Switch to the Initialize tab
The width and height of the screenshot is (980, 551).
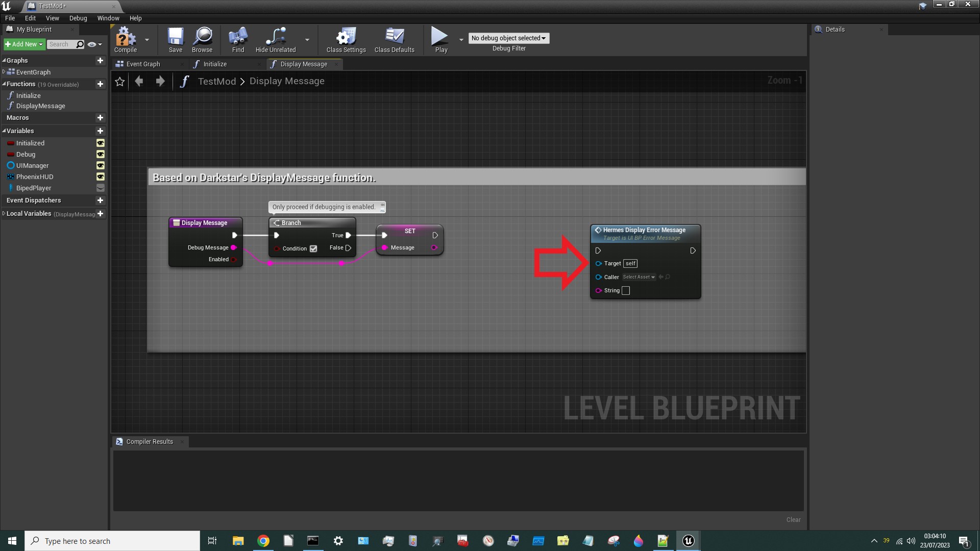(x=215, y=64)
